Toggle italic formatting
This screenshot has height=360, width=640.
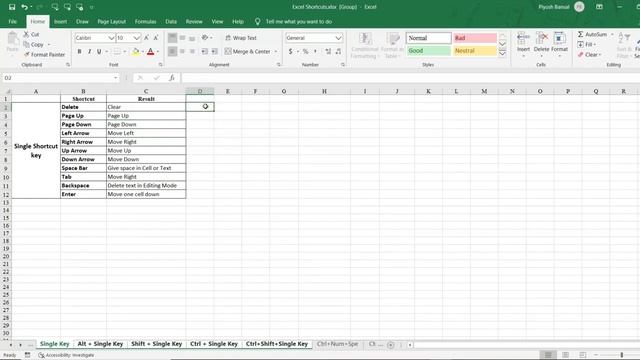(89, 51)
